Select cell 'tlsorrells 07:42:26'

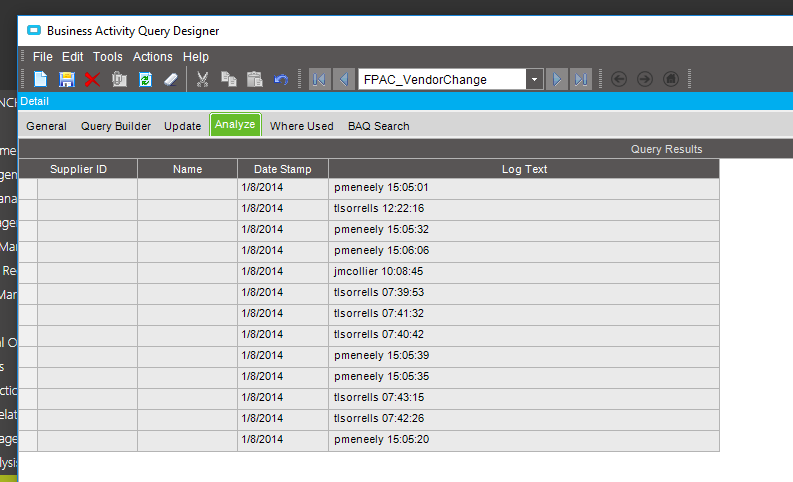coord(524,418)
